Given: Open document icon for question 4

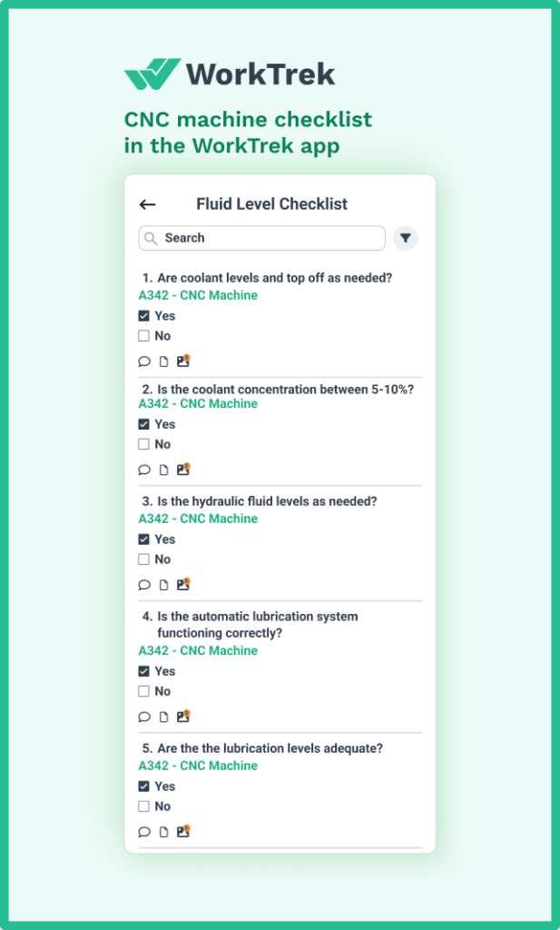Looking at the screenshot, I should pyautogui.click(x=164, y=717).
